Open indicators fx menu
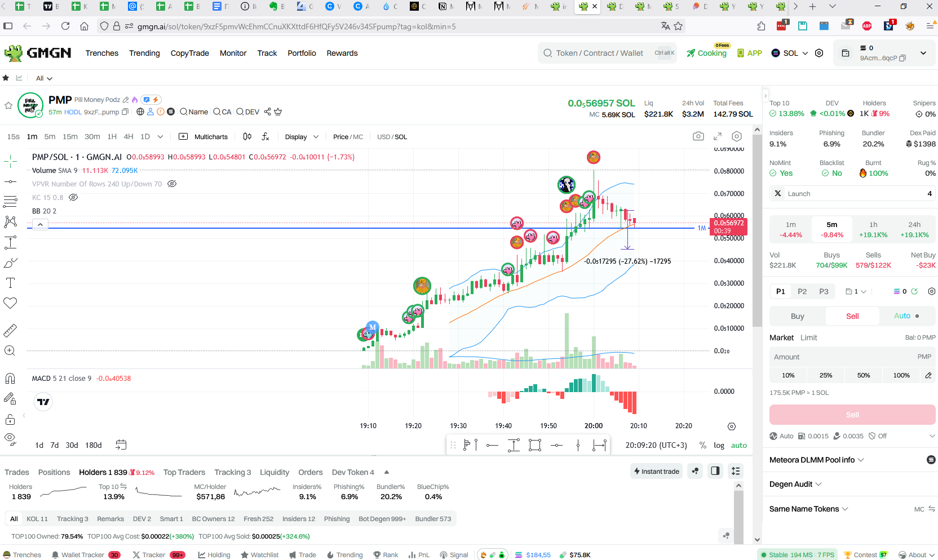 [266, 136]
